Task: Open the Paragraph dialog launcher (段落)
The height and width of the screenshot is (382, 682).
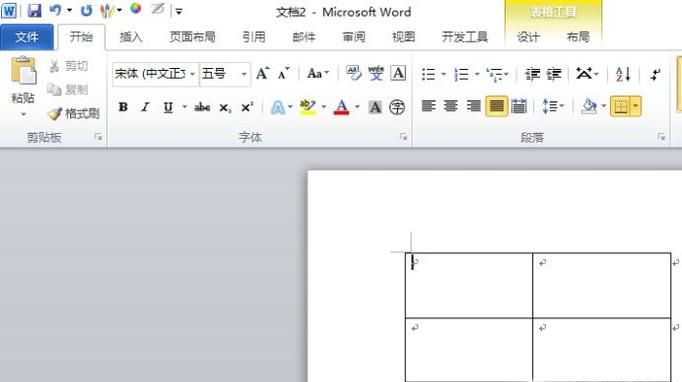Action: pos(661,137)
